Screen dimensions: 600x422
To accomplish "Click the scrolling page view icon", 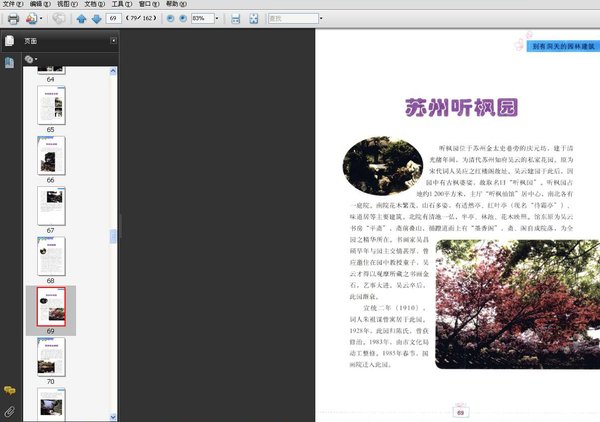I will [236, 18].
